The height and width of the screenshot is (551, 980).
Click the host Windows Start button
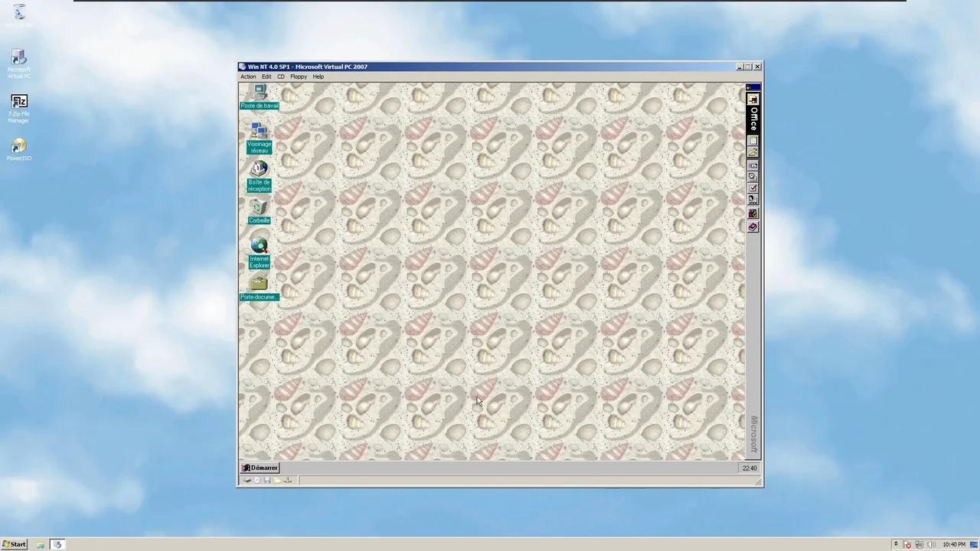[x=14, y=544]
